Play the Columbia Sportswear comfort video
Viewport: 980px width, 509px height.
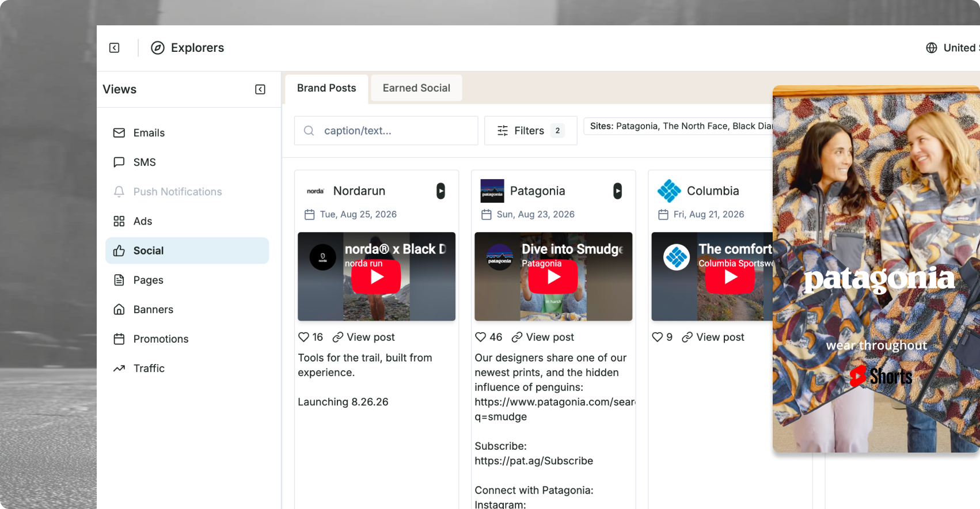coord(730,277)
